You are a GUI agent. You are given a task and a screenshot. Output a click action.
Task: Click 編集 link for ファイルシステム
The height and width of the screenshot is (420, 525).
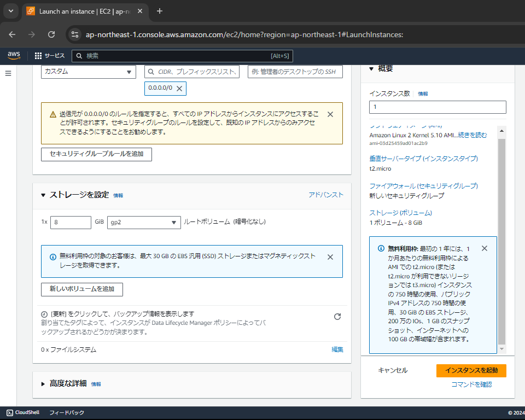(337, 349)
